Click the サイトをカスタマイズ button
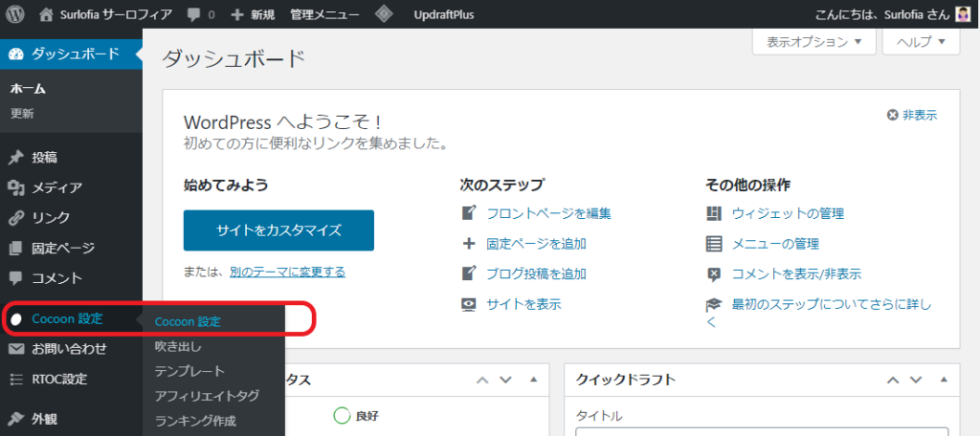Viewport: 980px width, 436px height. [278, 230]
